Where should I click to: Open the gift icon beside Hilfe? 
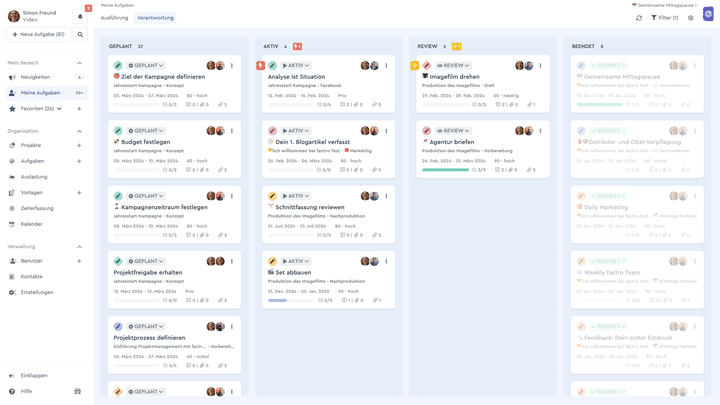click(78, 391)
